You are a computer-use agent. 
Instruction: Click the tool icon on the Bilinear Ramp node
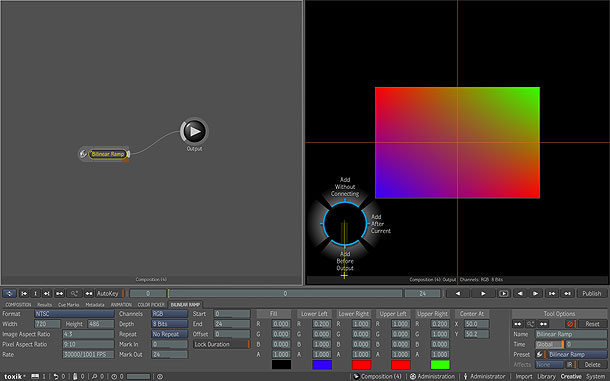click(83, 154)
